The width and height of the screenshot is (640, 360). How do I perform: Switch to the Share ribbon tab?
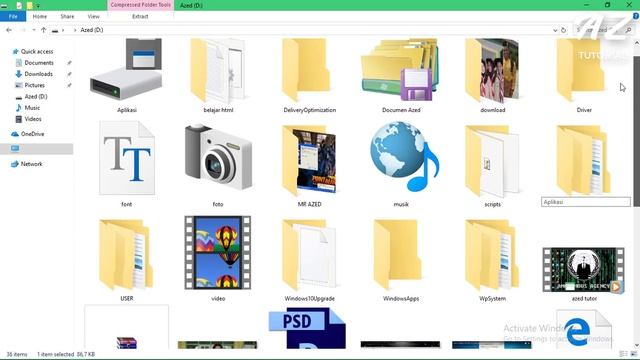[67, 16]
